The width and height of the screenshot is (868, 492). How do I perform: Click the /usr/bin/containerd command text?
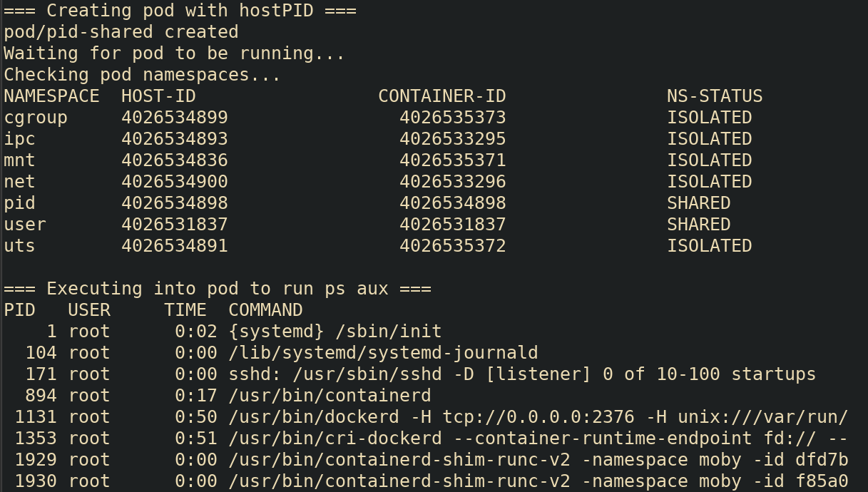pos(330,396)
